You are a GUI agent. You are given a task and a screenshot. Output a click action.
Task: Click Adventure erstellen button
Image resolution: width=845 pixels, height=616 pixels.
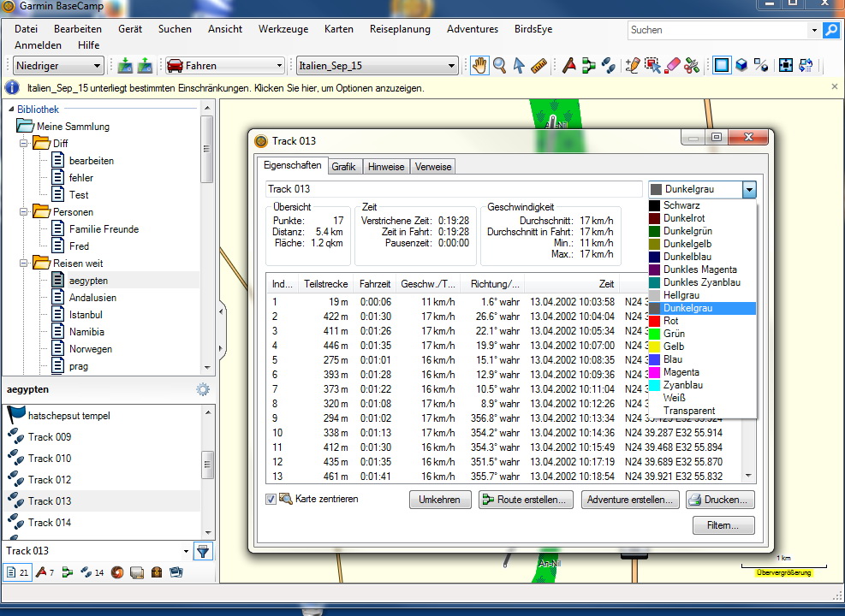point(630,500)
